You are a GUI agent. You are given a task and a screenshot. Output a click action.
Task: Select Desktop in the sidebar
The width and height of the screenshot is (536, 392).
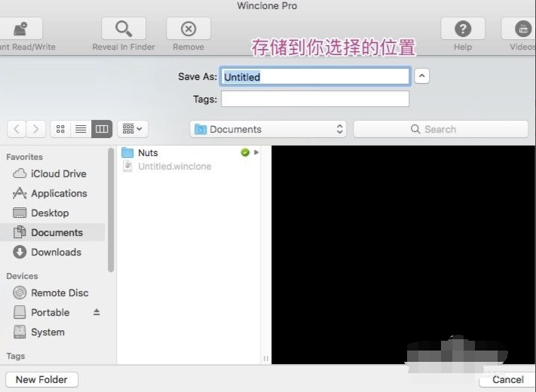[53, 213]
